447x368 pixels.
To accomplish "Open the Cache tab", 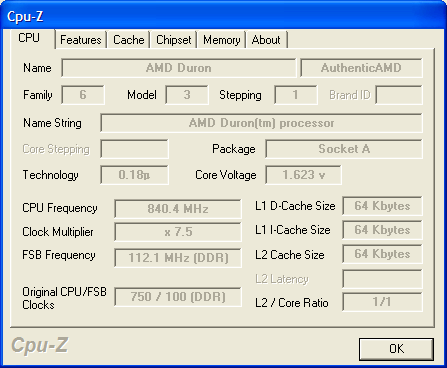I will (129, 40).
